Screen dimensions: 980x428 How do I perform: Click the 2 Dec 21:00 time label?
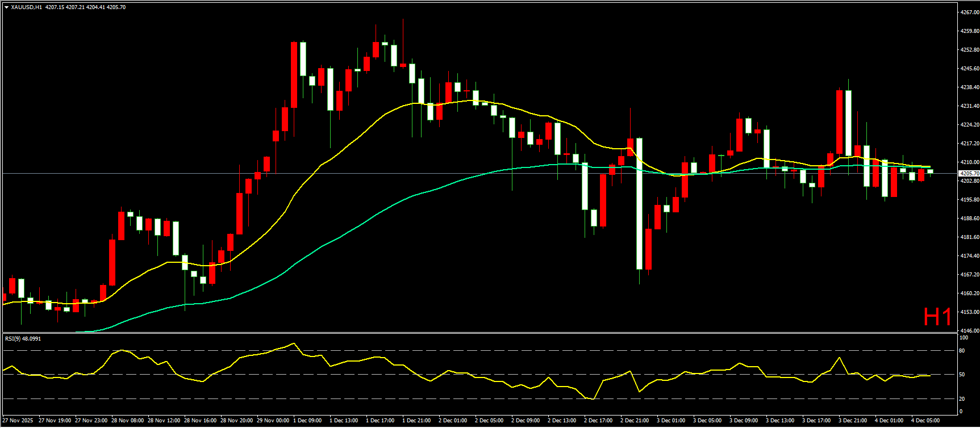[635, 421]
